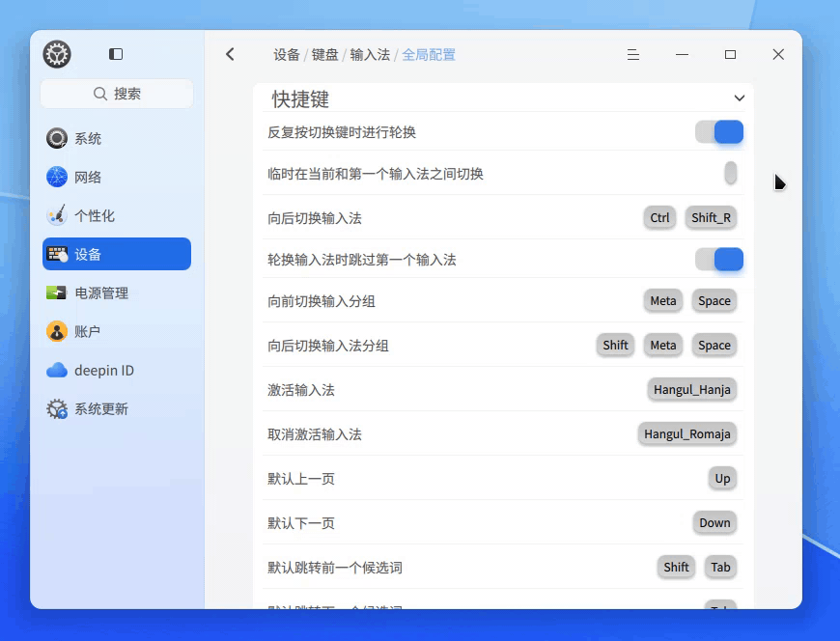Click 激活输入法 row label
This screenshot has width=840, height=641.
[x=301, y=390]
